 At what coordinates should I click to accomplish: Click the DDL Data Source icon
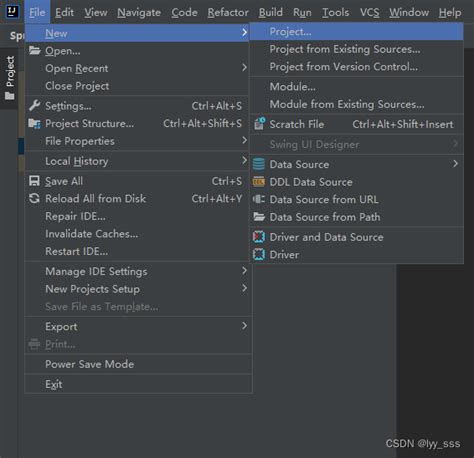[259, 182]
